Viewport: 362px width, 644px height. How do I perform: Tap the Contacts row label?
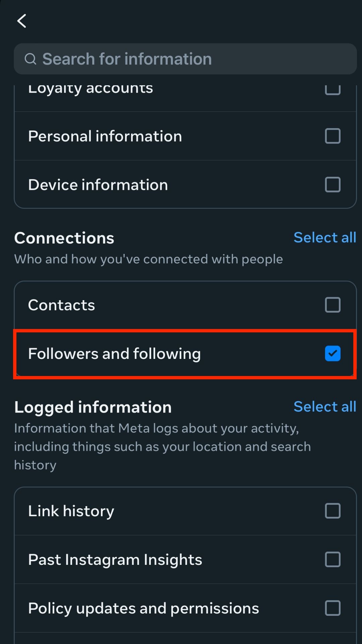coord(62,305)
